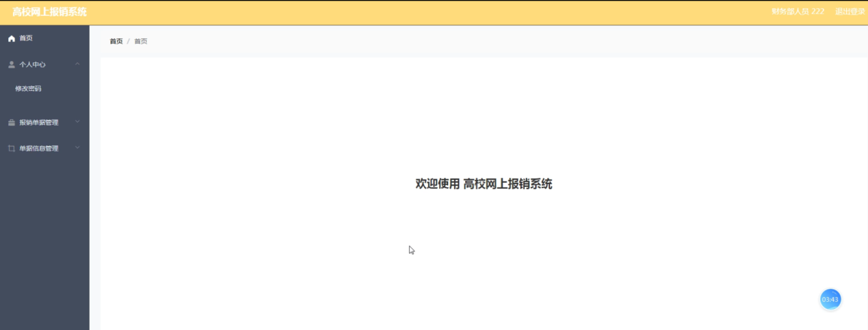
Task: Expand the 报销单据管理 chevron arrow
Action: pyautogui.click(x=77, y=122)
